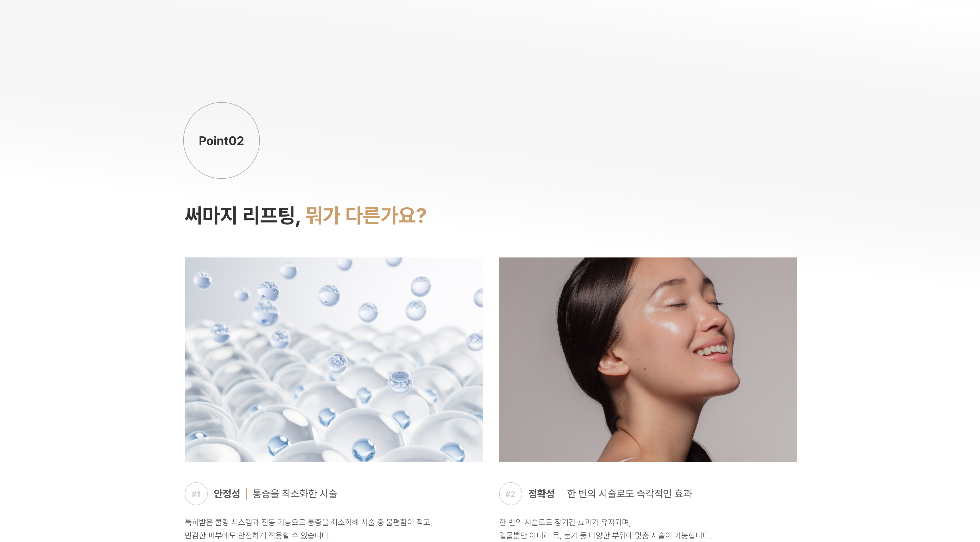Select the 안정성 label

point(227,494)
